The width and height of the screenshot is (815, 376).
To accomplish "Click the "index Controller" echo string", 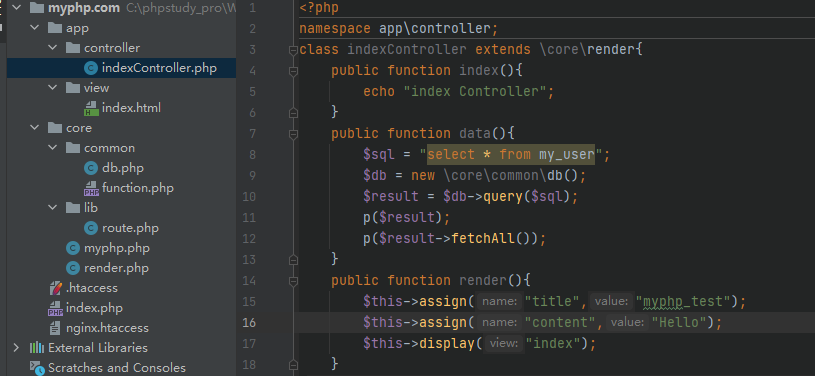I will tap(475, 92).
